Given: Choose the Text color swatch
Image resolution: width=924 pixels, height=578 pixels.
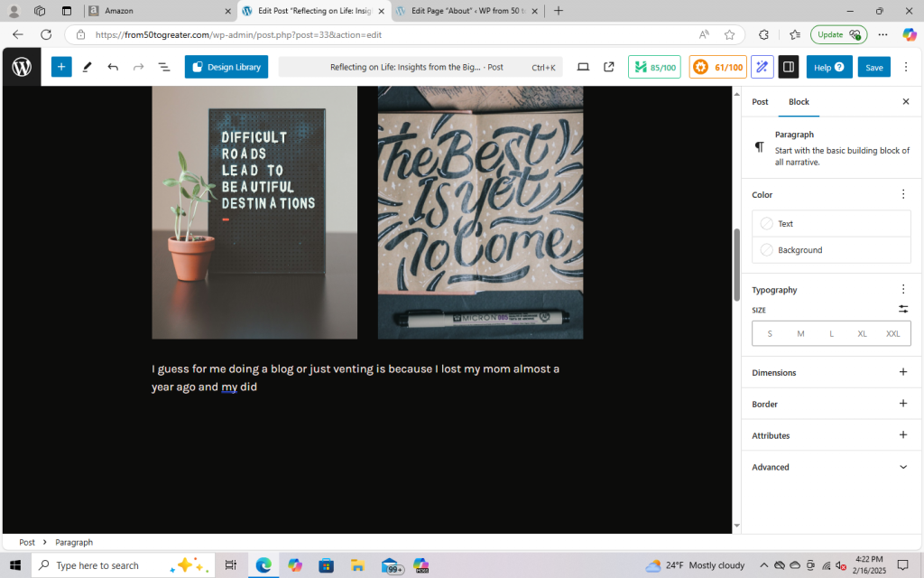Looking at the screenshot, I should (x=767, y=223).
